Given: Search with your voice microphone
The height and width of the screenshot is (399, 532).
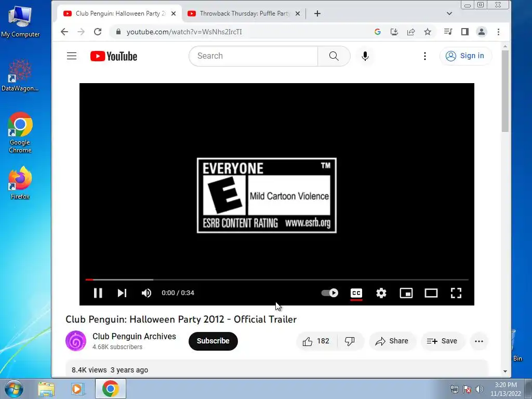Looking at the screenshot, I should 365,56.
